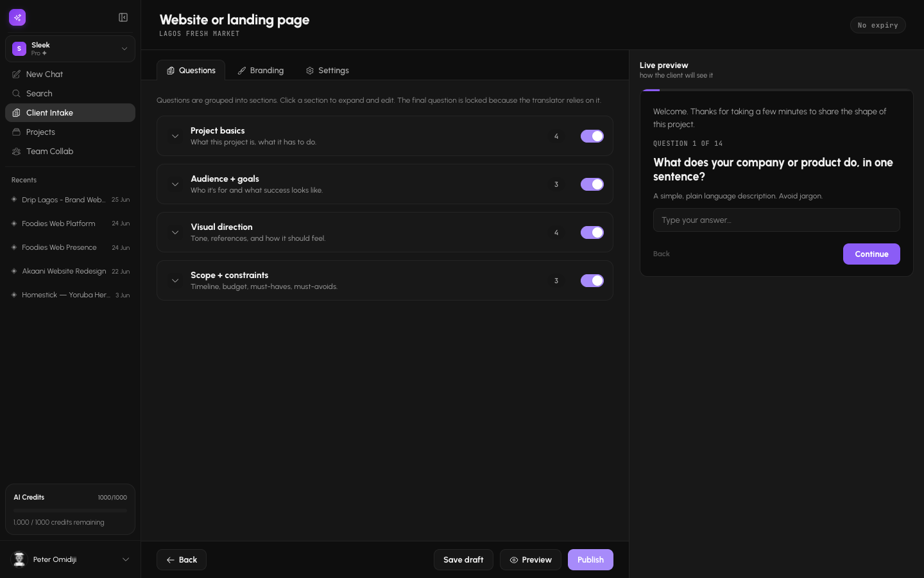Disable the Audience + goals section toggle

[x=592, y=184]
